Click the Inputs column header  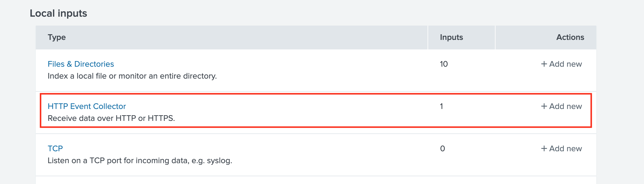pyautogui.click(x=451, y=37)
